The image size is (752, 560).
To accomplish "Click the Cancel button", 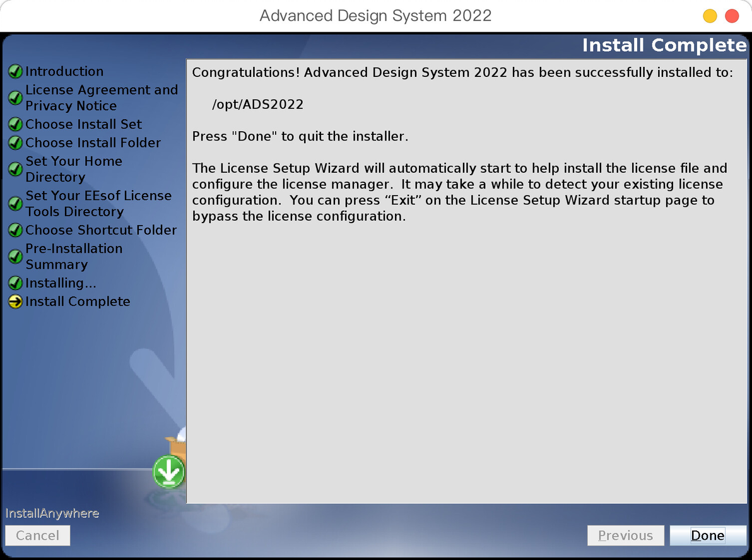I will (37, 535).
